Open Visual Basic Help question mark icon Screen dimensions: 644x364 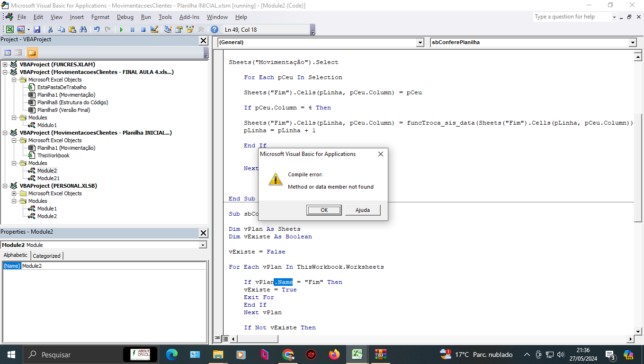click(x=215, y=29)
